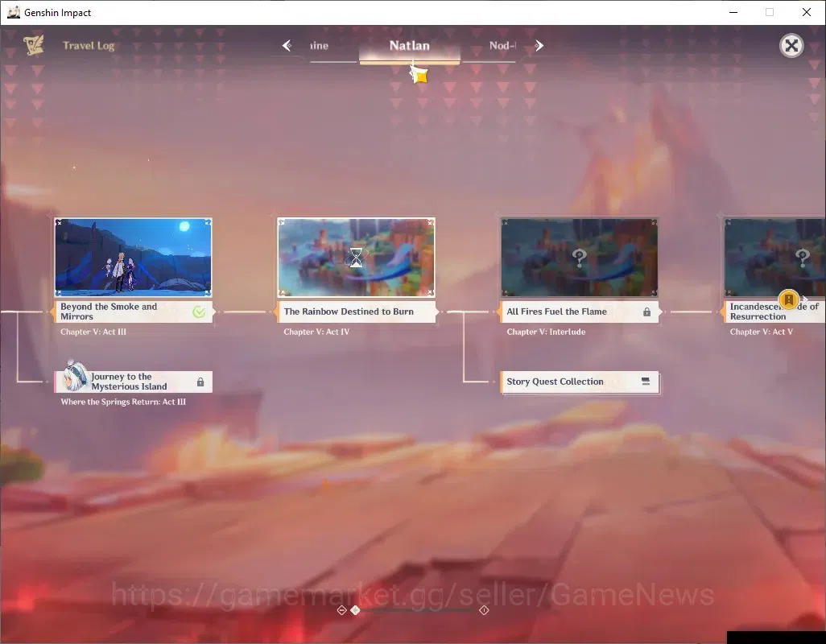The width and height of the screenshot is (826, 644).
Task: Click Where the Springs Return: Act III label
Action: (123, 402)
